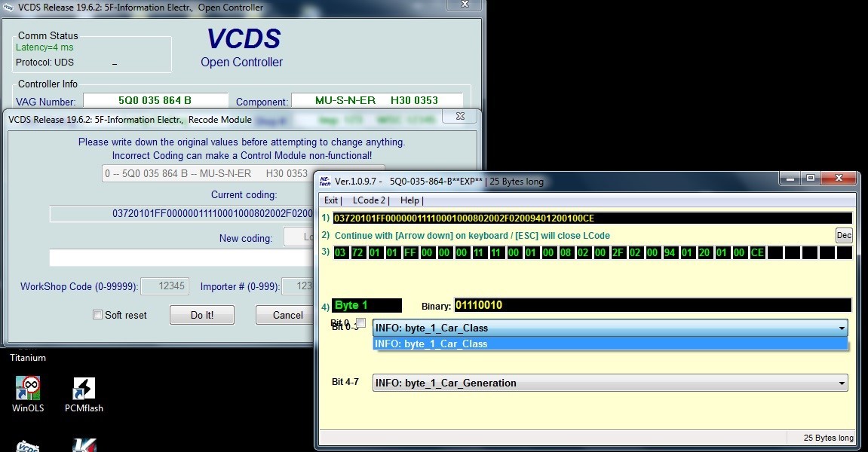Select the byte cell 08
Image resolution: width=868 pixels, height=452 pixels.
tap(565, 253)
